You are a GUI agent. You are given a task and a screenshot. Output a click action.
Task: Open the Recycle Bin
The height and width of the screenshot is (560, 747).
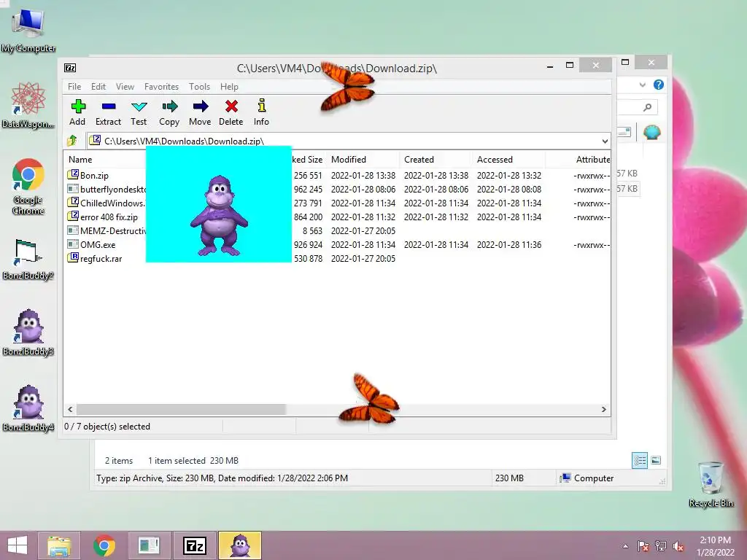coord(711,484)
